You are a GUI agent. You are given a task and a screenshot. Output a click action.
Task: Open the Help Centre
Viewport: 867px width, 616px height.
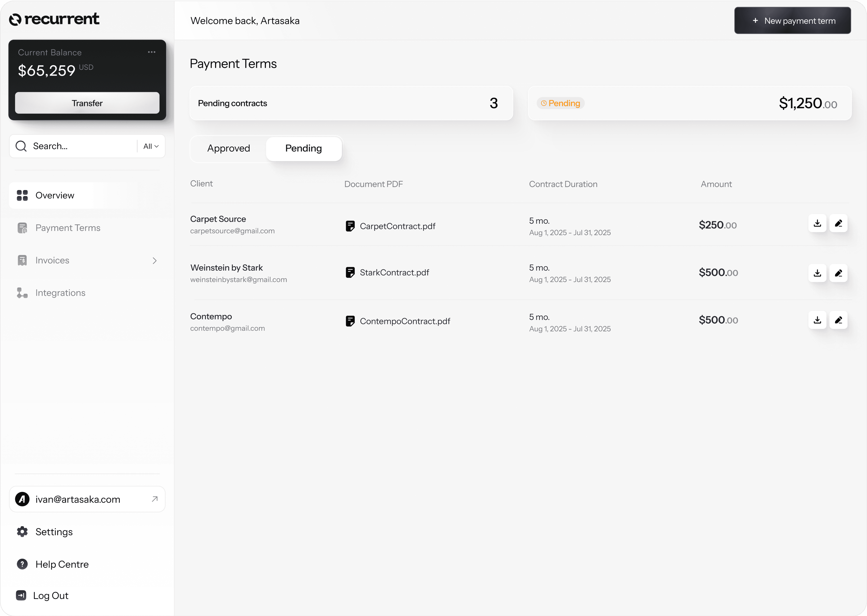[x=62, y=564]
